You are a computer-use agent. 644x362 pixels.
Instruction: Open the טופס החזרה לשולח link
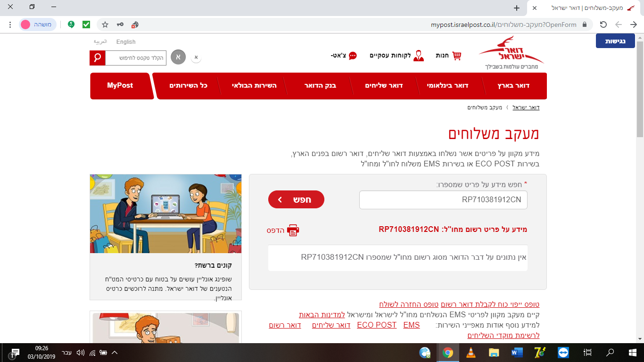tap(409, 304)
